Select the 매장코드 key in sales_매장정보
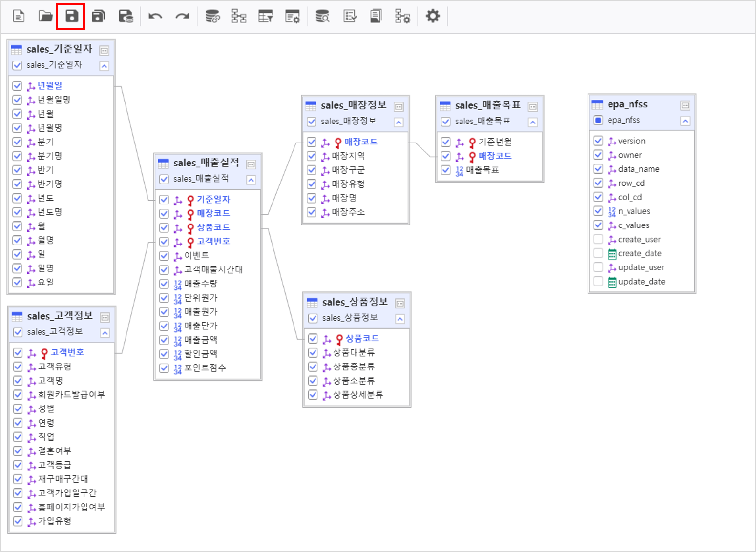The width and height of the screenshot is (756, 552). point(361,142)
